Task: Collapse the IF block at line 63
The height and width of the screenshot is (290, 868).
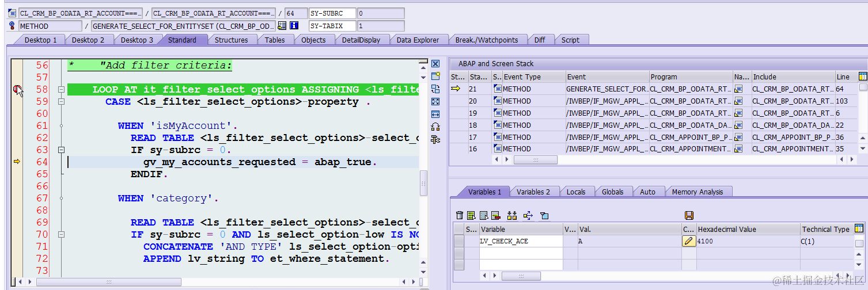Action: [x=60, y=150]
